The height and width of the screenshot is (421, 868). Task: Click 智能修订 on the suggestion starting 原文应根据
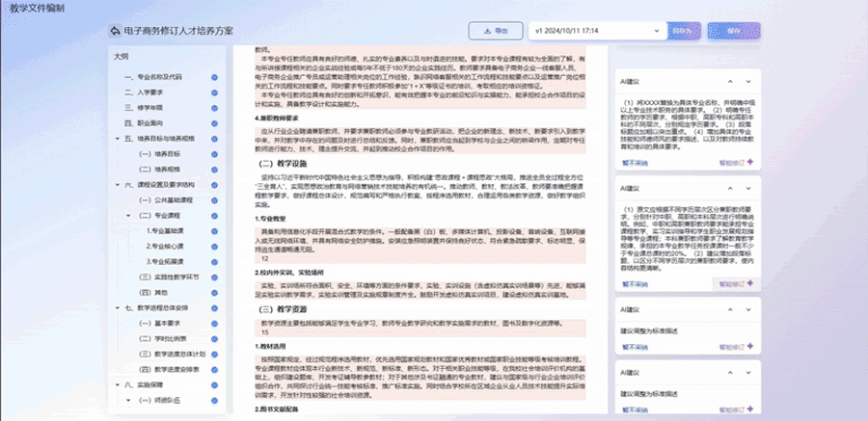point(736,284)
